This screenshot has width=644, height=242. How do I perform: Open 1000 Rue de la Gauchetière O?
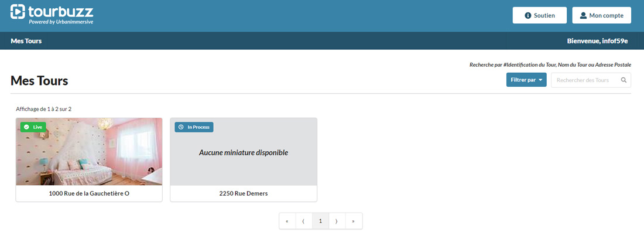point(89,193)
